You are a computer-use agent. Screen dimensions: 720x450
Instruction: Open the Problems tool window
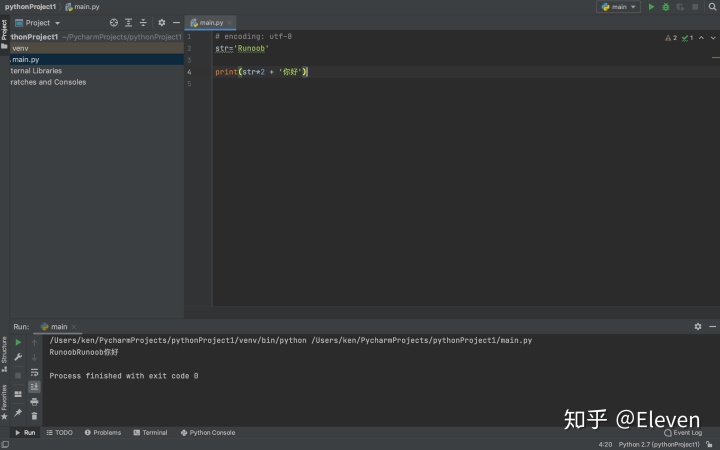(103, 433)
